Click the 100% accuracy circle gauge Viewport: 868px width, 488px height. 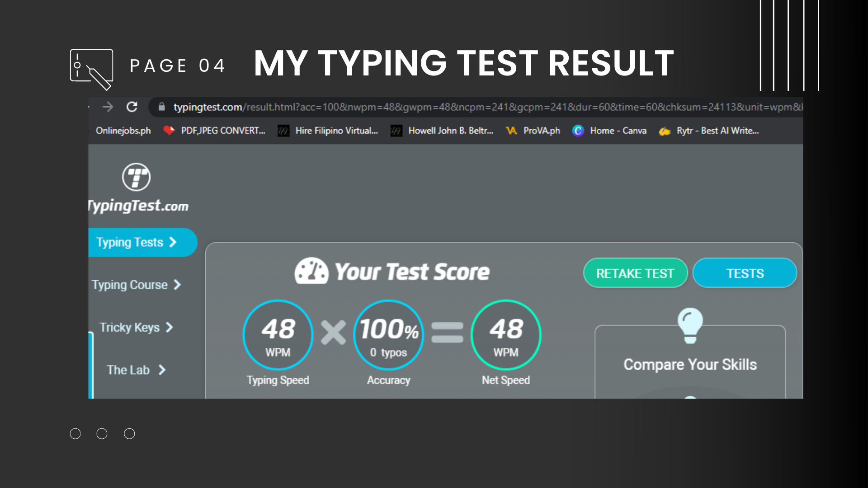pos(388,335)
